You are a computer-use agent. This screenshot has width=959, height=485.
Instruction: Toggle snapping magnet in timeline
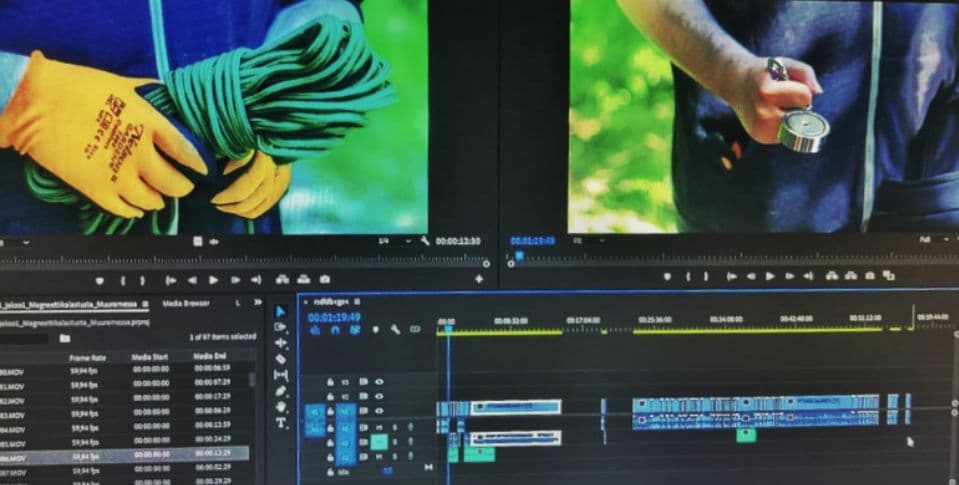[334, 329]
